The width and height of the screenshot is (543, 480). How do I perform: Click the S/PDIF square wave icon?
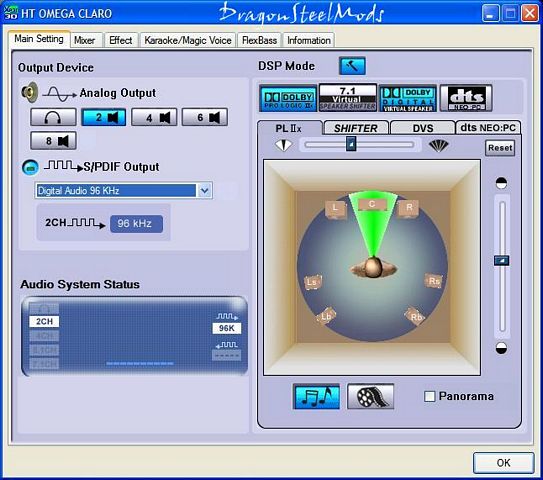pyautogui.click(x=64, y=166)
